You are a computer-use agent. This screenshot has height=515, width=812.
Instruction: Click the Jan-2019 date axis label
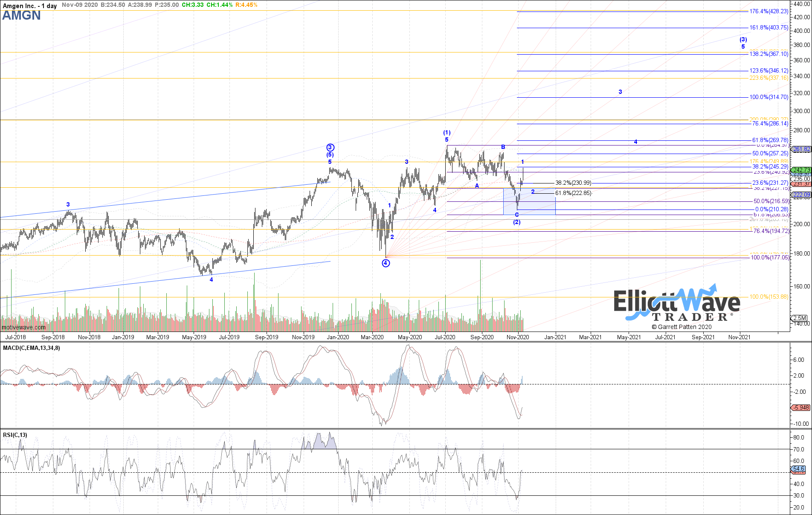click(123, 337)
